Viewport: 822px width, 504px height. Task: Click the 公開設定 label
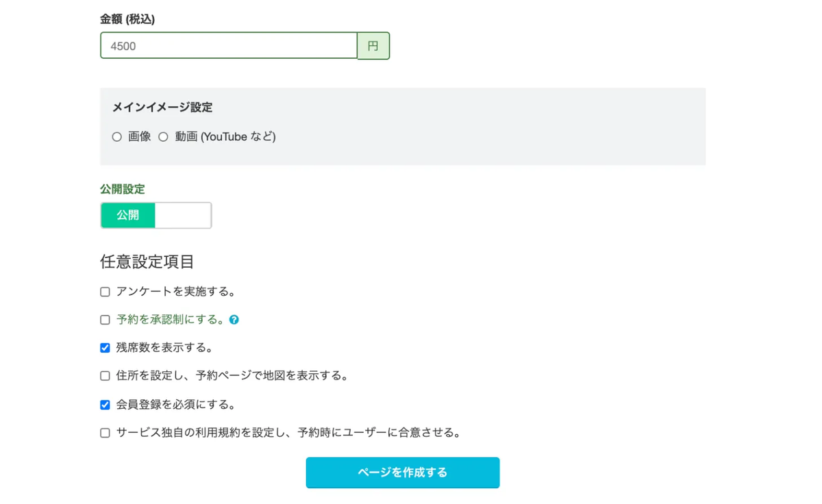tap(123, 189)
